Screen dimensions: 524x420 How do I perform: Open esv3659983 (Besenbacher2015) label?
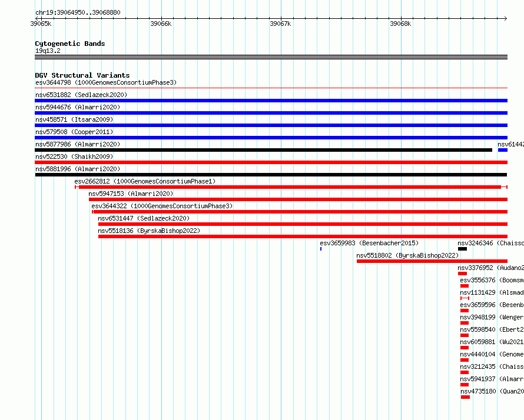coord(369,243)
